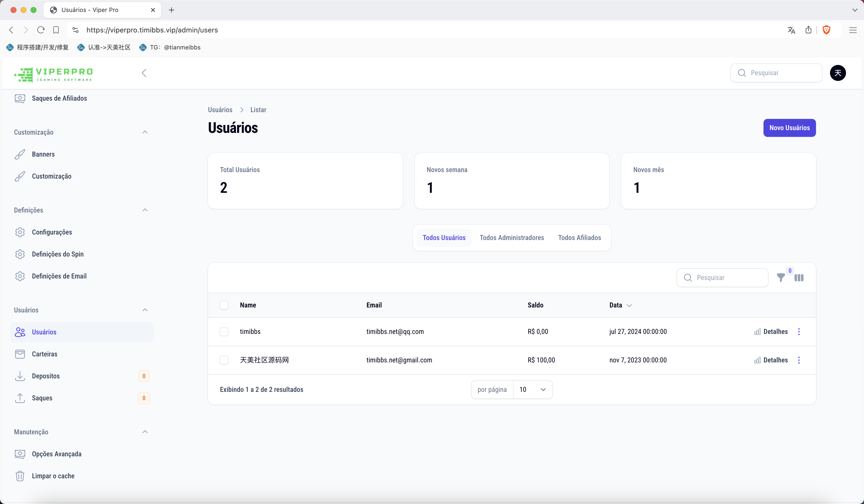The width and height of the screenshot is (864, 504).
Task: Click the Definições do Spin gear icon
Action: click(20, 254)
